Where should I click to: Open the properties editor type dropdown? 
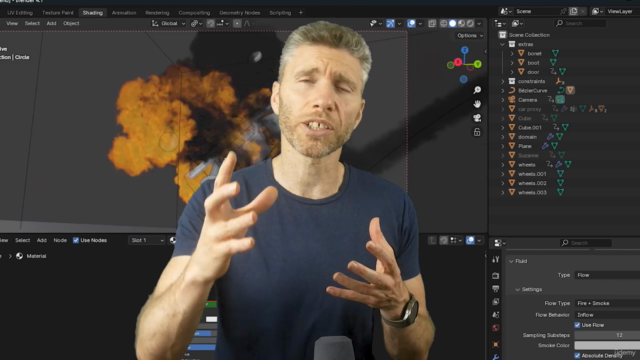(500, 243)
